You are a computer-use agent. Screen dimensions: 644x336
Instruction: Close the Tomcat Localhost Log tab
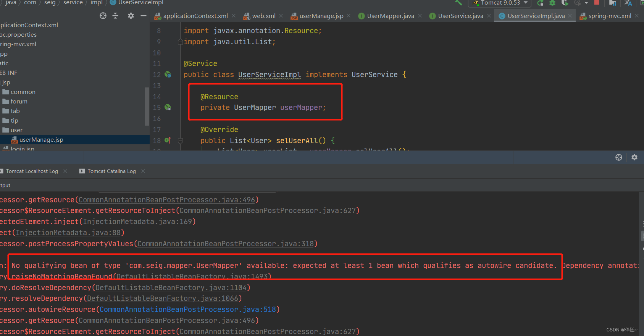coord(65,171)
